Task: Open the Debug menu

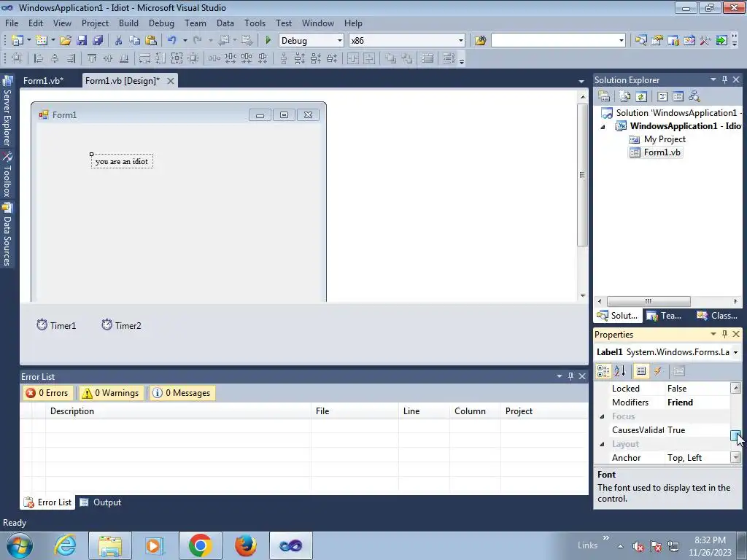Action: click(161, 23)
